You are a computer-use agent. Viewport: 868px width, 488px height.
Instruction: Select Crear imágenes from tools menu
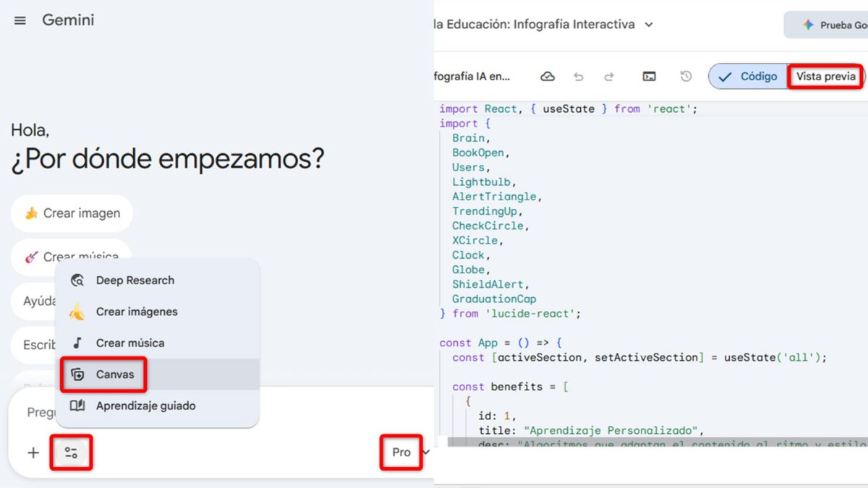tap(157, 312)
